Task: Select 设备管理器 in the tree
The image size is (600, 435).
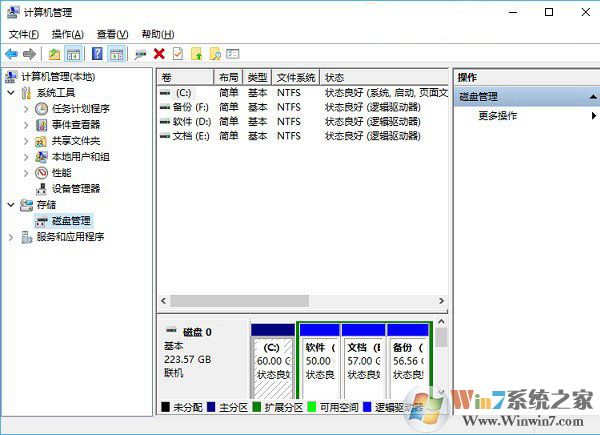Action: click(75, 189)
